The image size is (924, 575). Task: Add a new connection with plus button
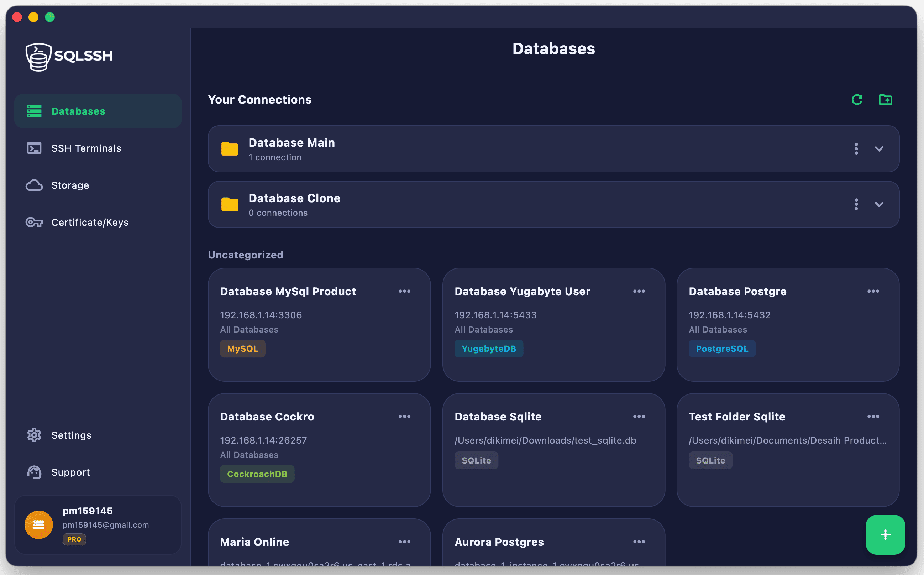tap(885, 535)
